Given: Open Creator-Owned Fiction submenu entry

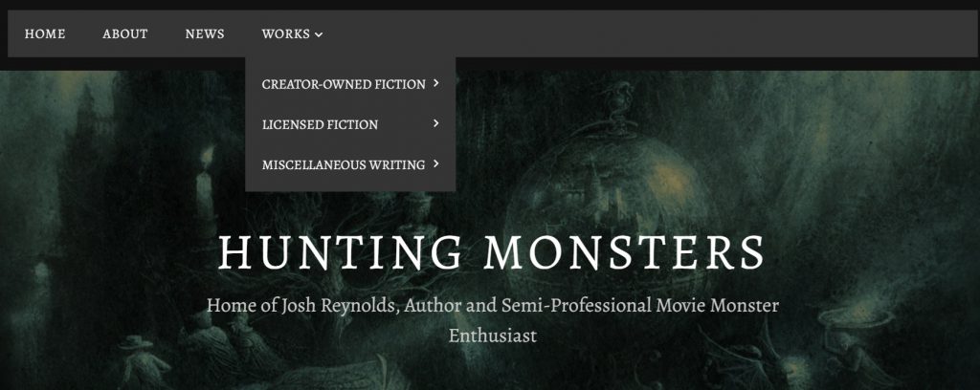Looking at the screenshot, I should 344,84.
